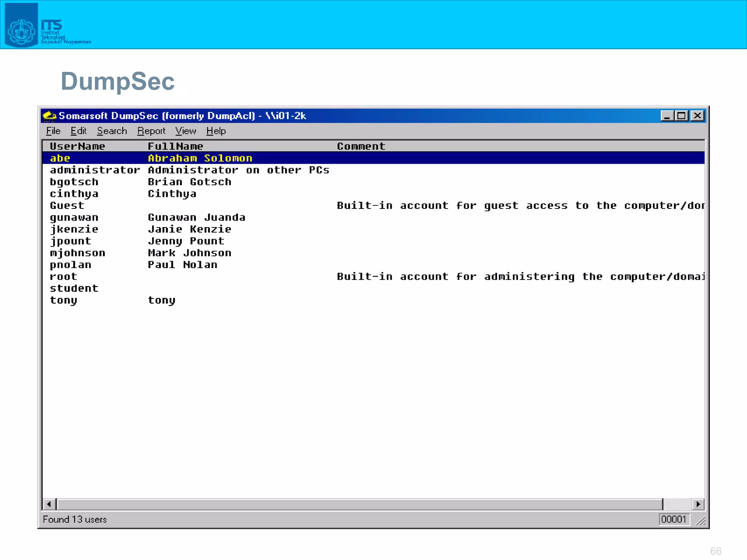This screenshot has height=560, width=747.
Task: Close the DumpSec window
Action: coord(697,116)
